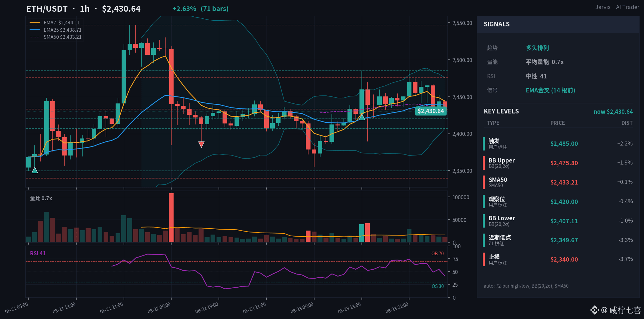The width and height of the screenshot is (644, 319).
Task: Select the 观察位 price $2,420.00
Action: 564,202
